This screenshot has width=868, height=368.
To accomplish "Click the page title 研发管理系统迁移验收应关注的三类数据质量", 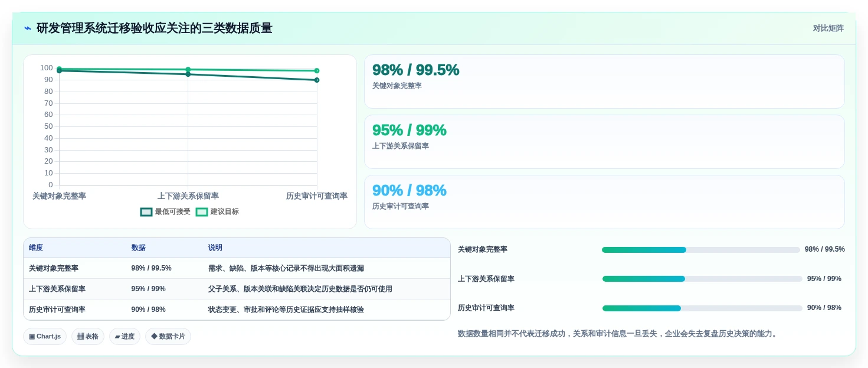I will point(155,28).
